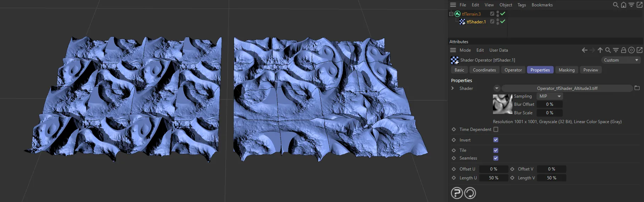Open the View menu
The image size is (644, 202).
click(x=489, y=5)
